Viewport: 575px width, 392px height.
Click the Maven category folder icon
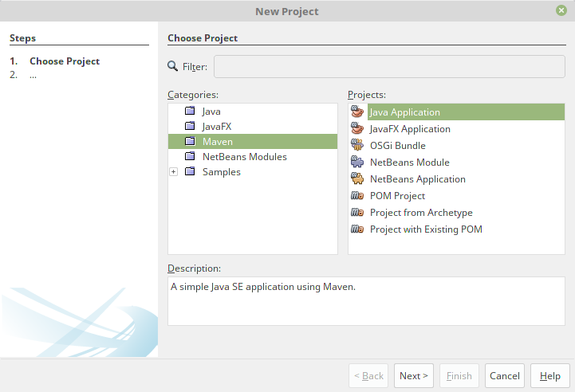pyautogui.click(x=190, y=141)
